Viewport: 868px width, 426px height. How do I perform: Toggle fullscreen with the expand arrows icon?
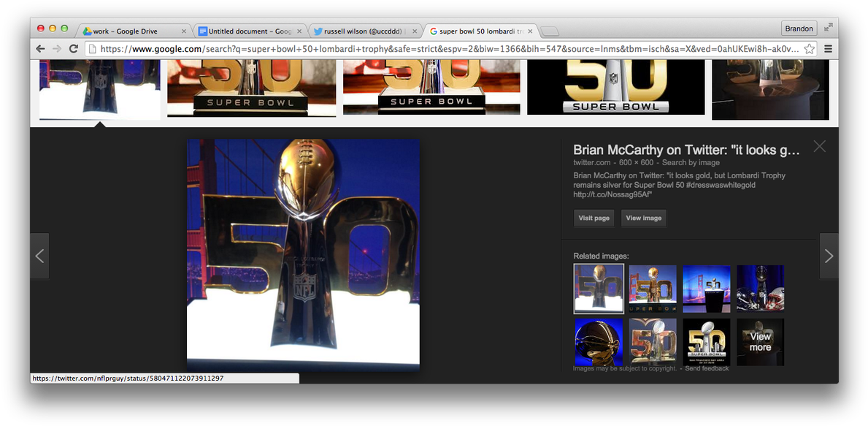pyautogui.click(x=828, y=27)
